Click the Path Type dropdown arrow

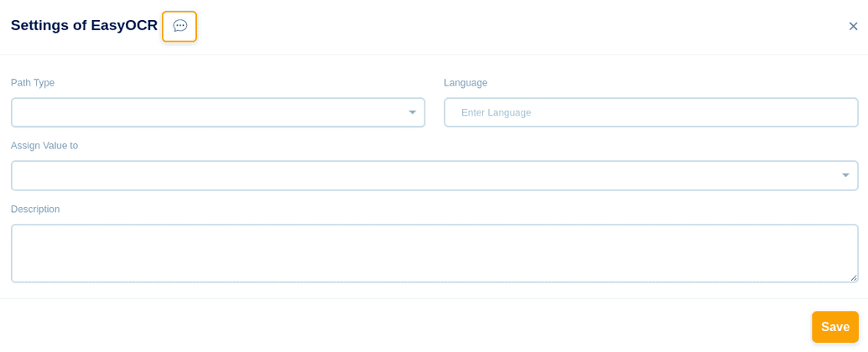click(x=412, y=112)
